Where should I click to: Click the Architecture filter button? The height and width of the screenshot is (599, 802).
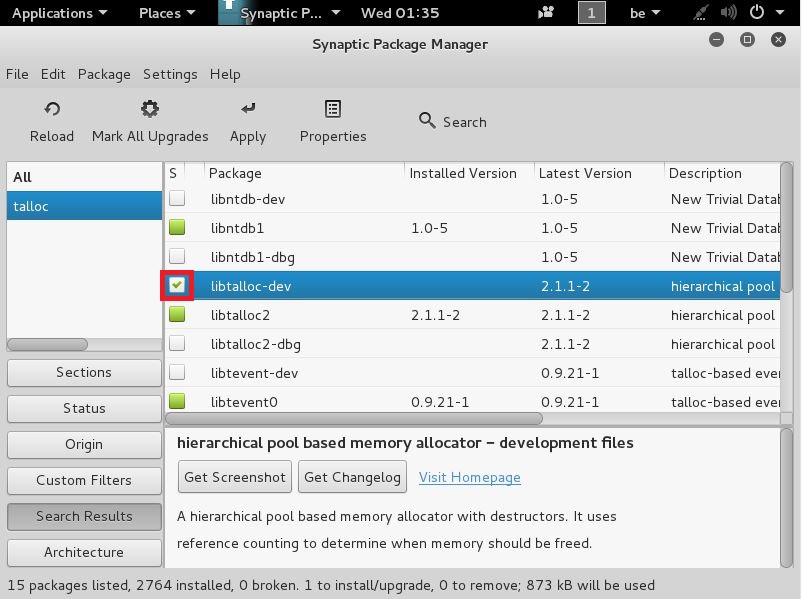click(x=84, y=552)
